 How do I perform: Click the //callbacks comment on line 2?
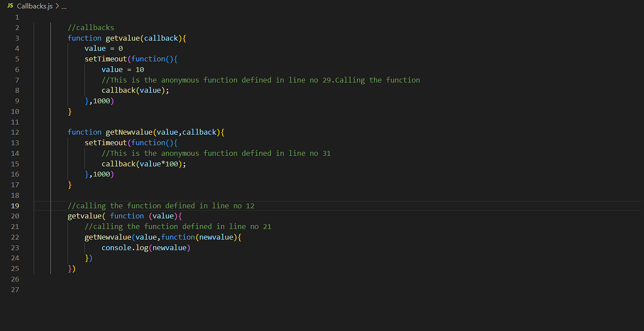[91, 27]
